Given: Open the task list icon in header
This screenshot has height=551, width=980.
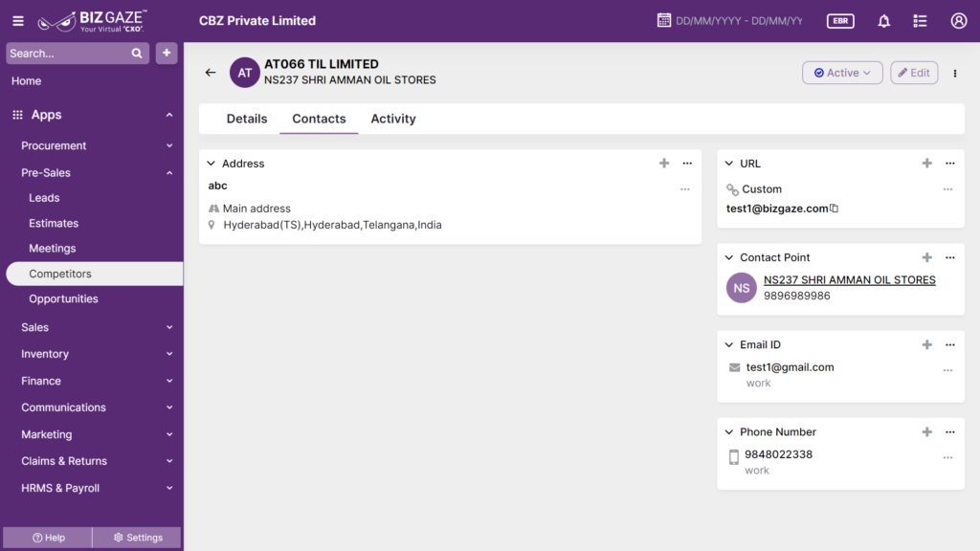Looking at the screenshot, I should 920,21.
